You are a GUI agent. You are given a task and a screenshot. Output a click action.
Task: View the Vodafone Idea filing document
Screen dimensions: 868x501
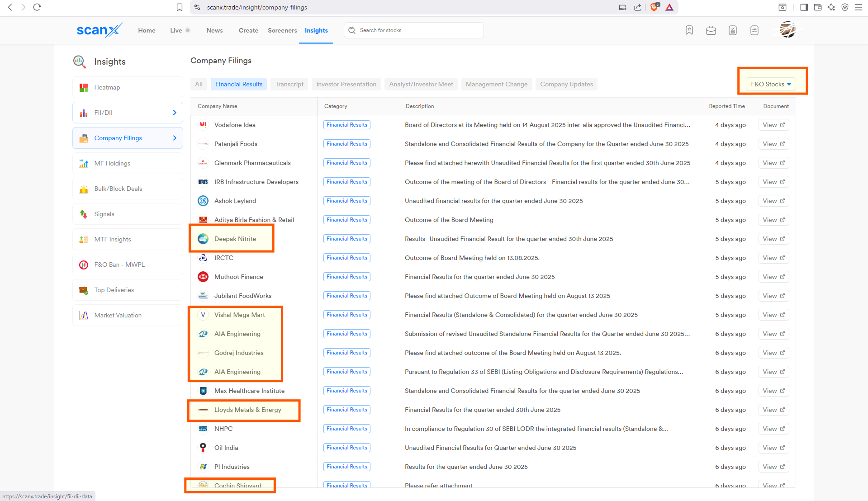(773, 125)
